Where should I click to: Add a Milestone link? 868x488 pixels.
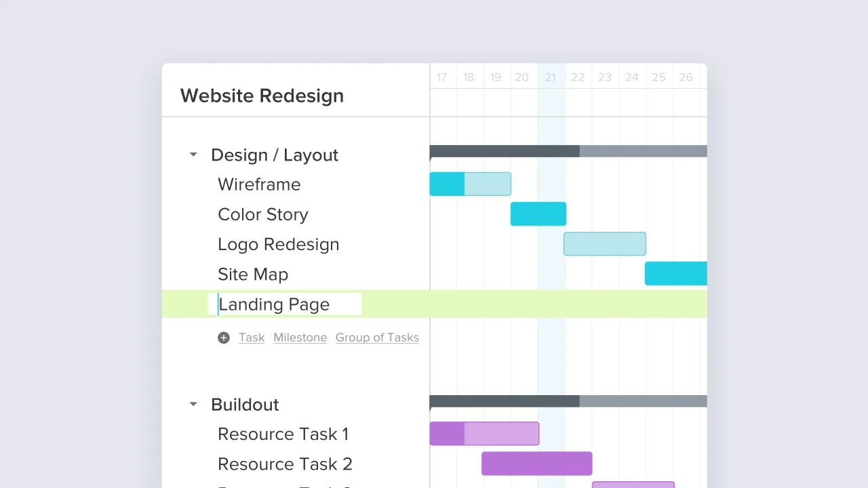300,338
